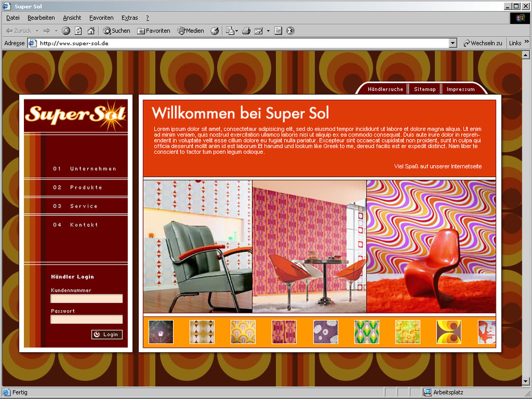The width and height of the screenshot is (532, 399).
Task: Click the forward arrow in the toolbar
Action: click(x=47, y=31)
